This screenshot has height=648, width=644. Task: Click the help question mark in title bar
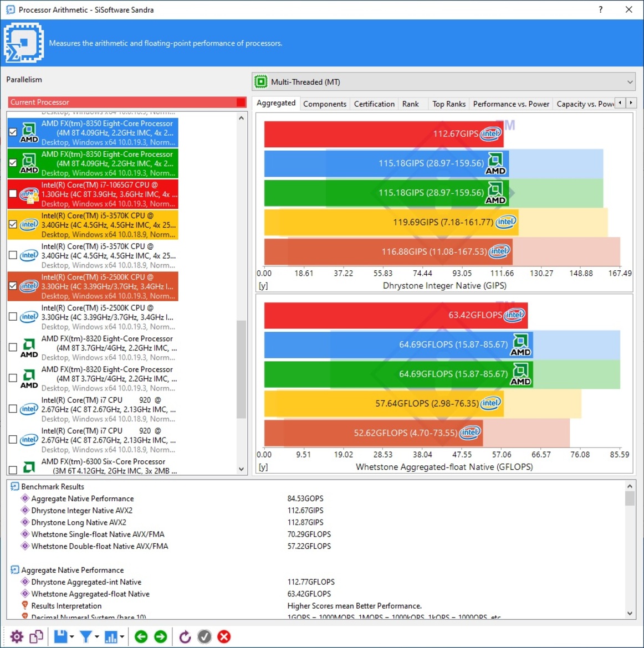pyautogui.click(x=601, y=9)
